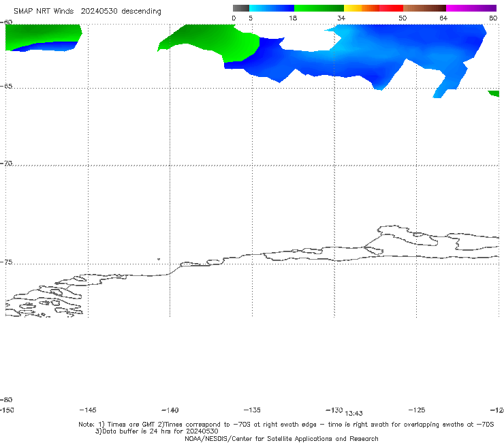504x443 pixels.
Task: Click the "34" label under the color bar
Action: pyautogui.click(x=341, y=18)
